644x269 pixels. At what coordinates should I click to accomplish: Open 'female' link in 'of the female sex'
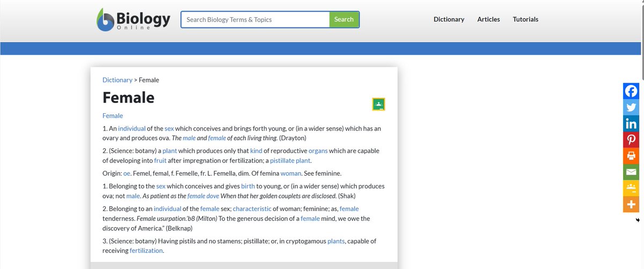[210, 209]
